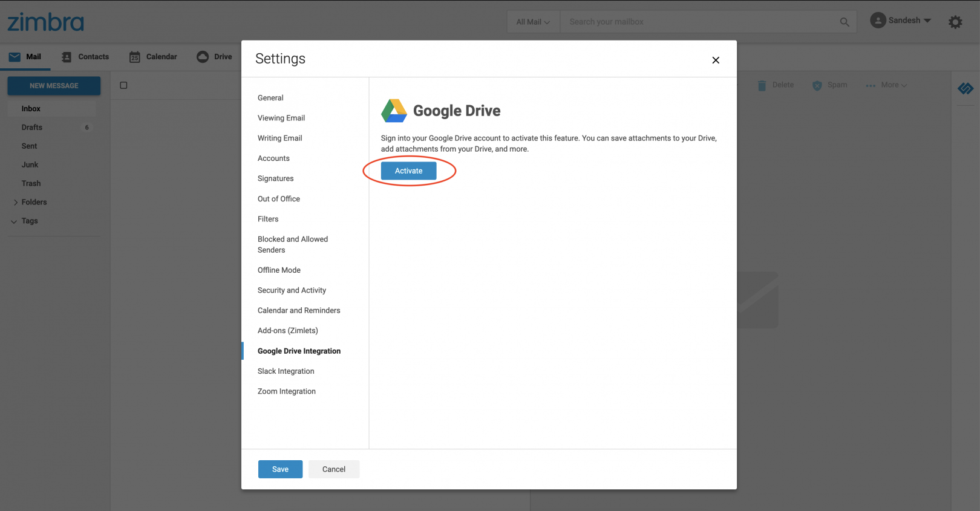Image resolution: width=980 pixels, height=511 pixels.
Task: Click the blue diamond icon in right sidebar
Action: pyautogui.click(x=965, y=89)
